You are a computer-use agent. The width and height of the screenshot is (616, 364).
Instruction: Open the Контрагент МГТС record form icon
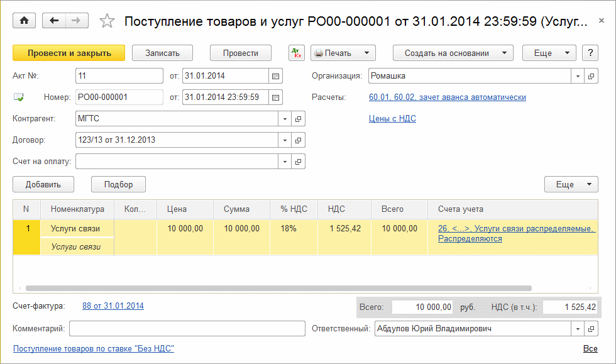(x=299, y=119)
